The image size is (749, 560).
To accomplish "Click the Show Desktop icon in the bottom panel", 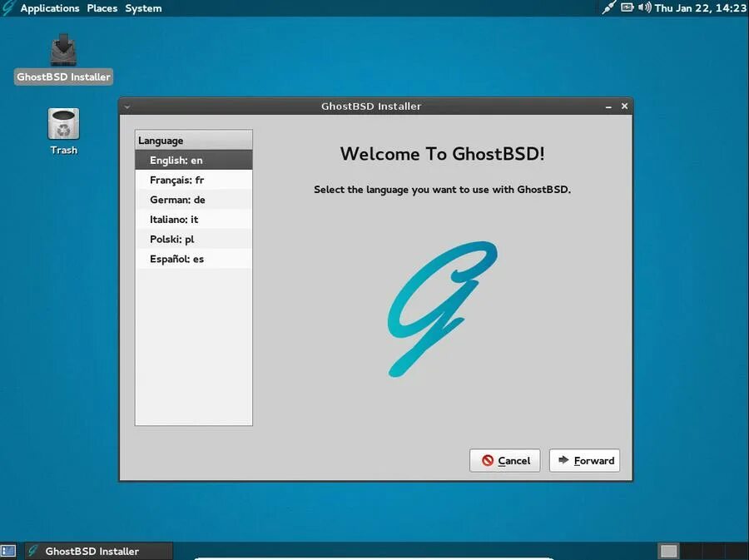I will [8, 551].
